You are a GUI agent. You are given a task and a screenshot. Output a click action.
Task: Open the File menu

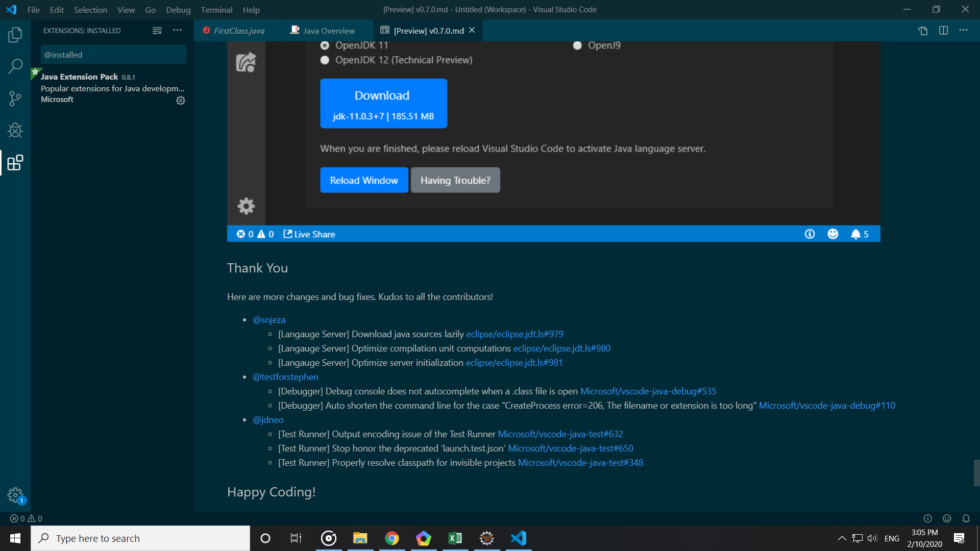(33, 10)
